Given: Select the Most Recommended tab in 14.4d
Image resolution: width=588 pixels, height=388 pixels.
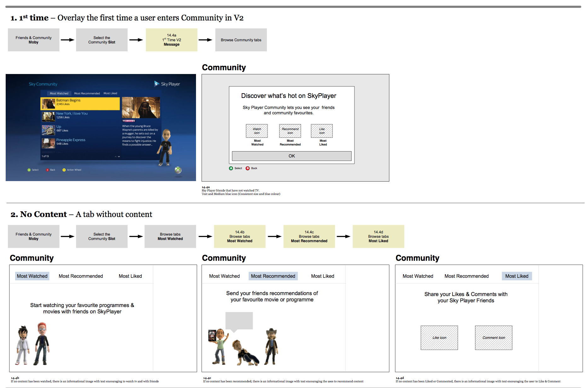Looking at the screenshot, I should click(x=466, y=276).
